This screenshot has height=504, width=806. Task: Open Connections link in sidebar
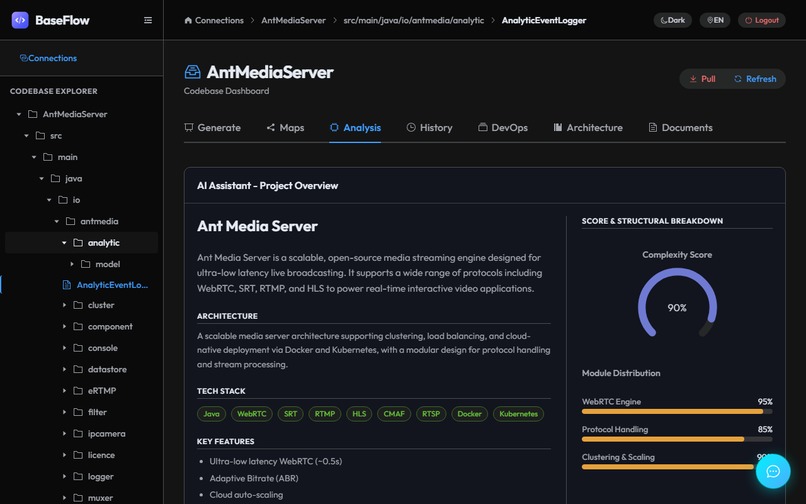pyautogui.click(x=48, y=58)
